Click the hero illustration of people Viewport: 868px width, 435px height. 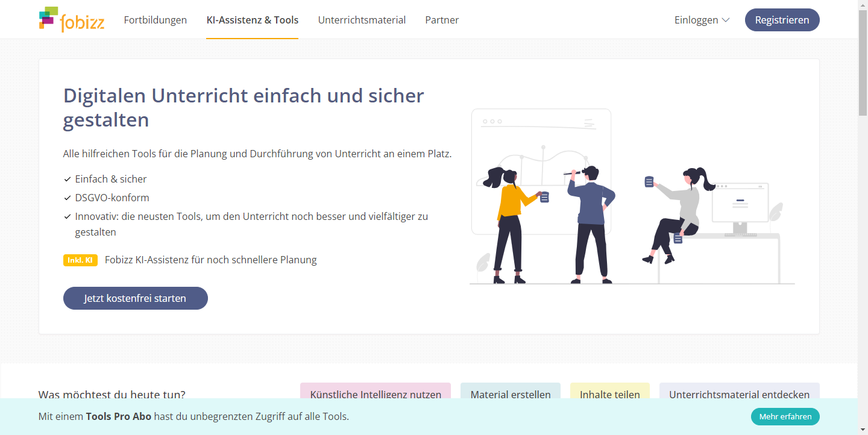tap(632, 196)
